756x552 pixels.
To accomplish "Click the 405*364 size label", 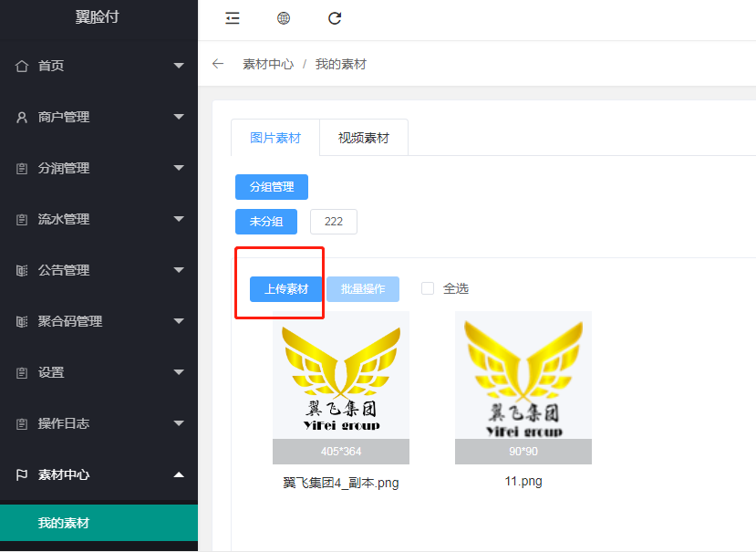I will [x=341, y=451].
